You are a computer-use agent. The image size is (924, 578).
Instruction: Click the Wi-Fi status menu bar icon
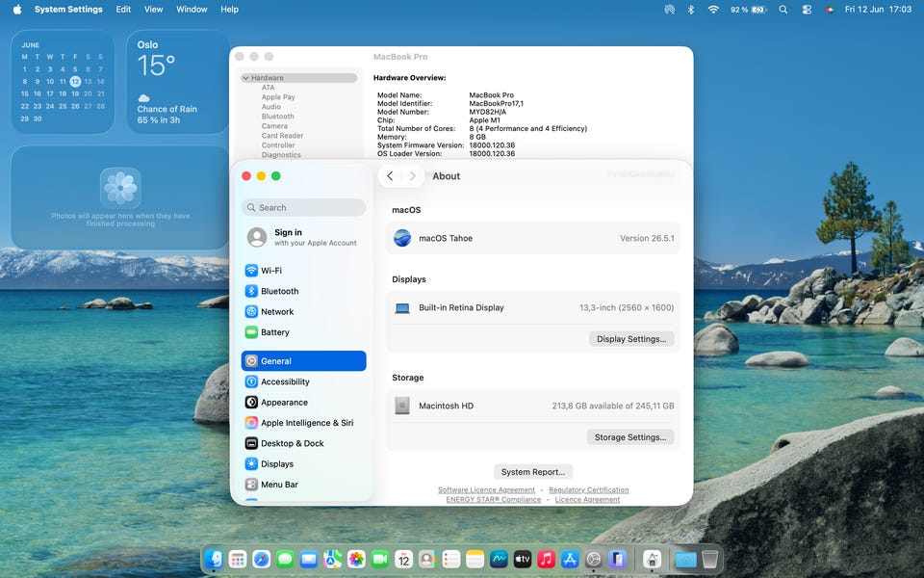coord(713,10)
